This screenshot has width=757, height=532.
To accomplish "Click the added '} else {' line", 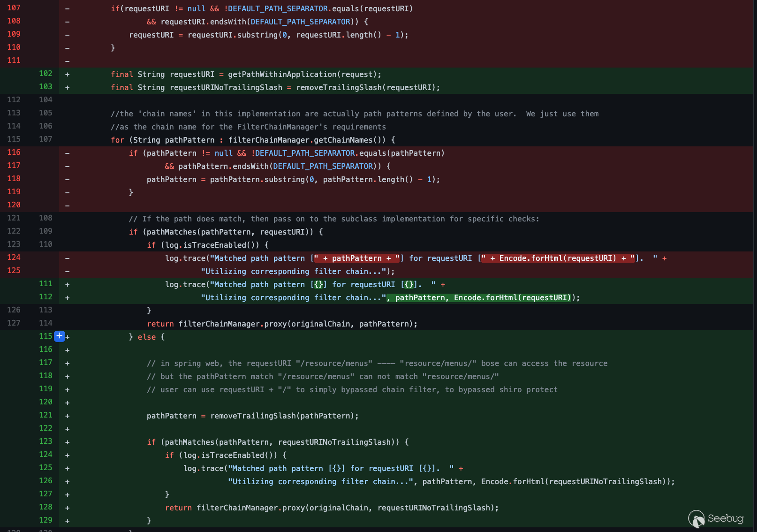I will 147,337.
